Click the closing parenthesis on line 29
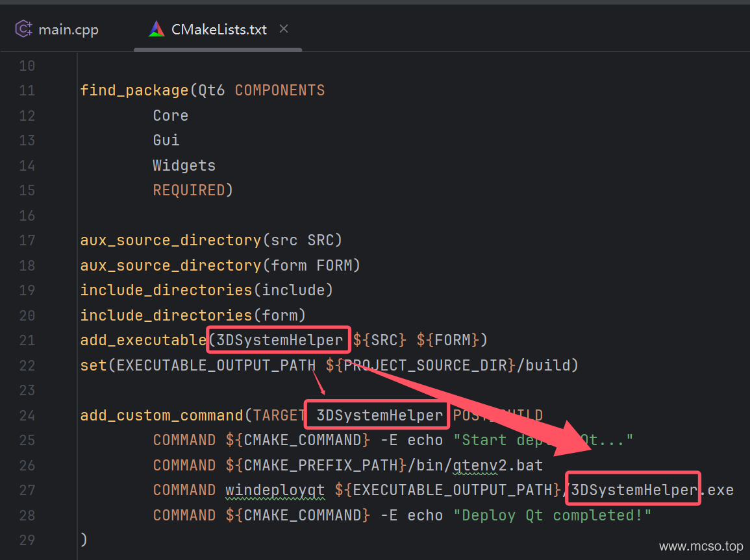Viewport: 750px width, 560px height. click(x=84, y=540)
